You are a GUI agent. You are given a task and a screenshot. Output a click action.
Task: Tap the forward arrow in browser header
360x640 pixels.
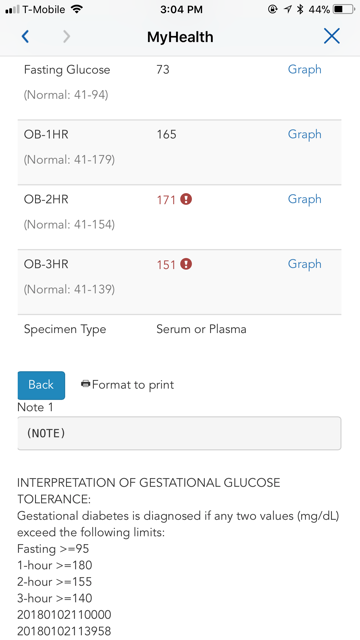(x=67, y=37)
